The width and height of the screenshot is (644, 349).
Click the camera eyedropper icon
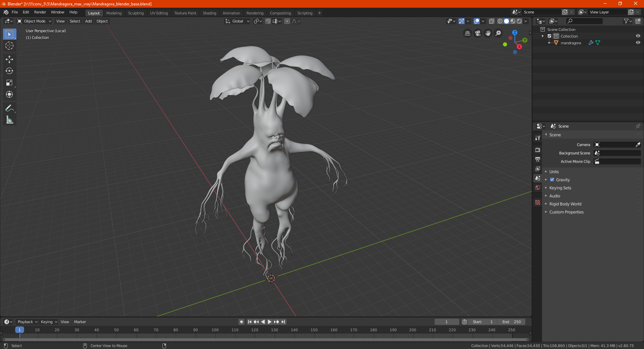coord(638,145)
